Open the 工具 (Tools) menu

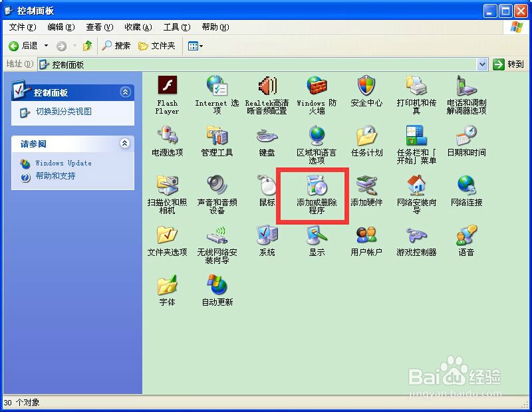click(x=176, y=27)
